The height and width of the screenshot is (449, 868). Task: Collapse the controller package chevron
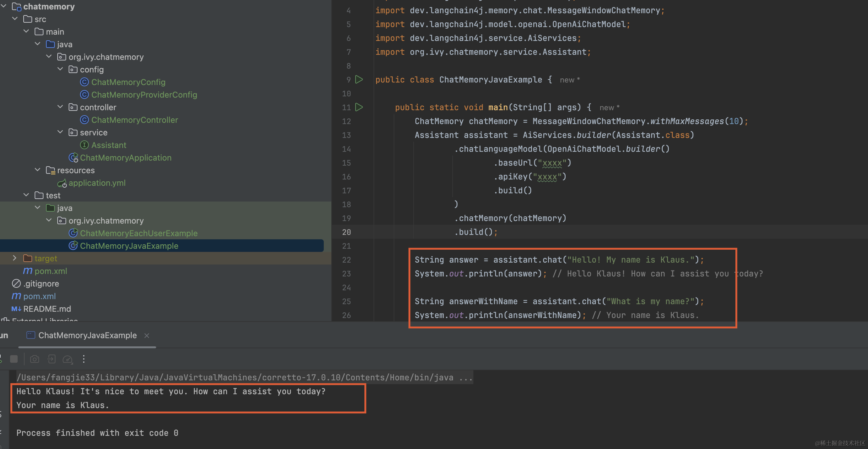click(60, 107)
